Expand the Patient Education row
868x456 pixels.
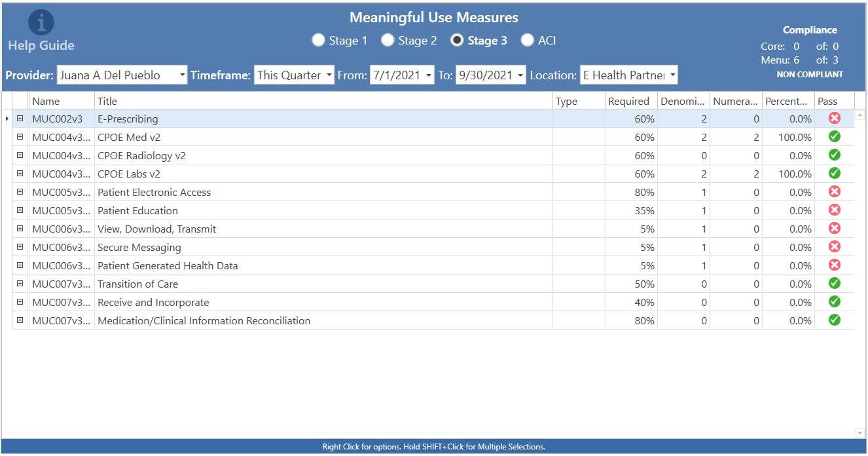tap(20, 210)
